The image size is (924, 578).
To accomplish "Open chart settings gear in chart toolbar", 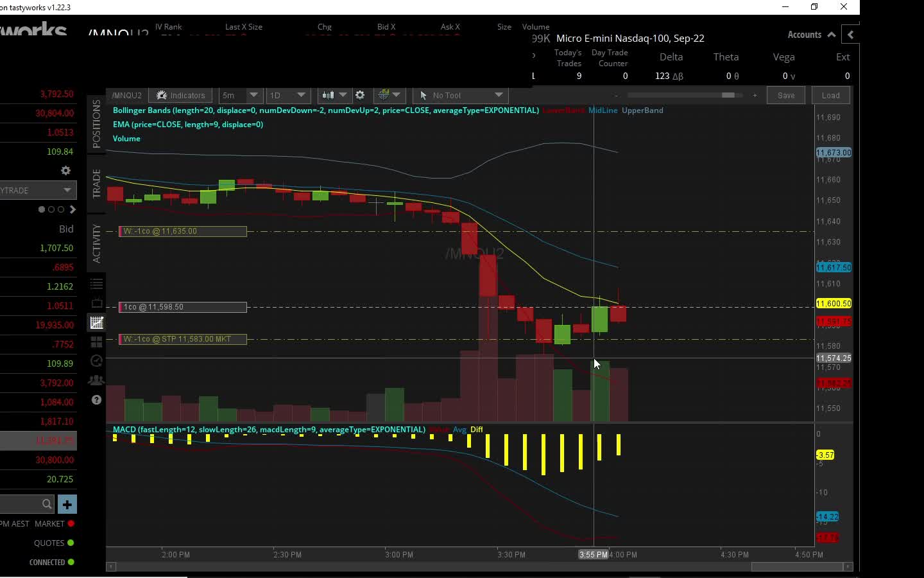I will pyautogui.click(x=360, y=95).
